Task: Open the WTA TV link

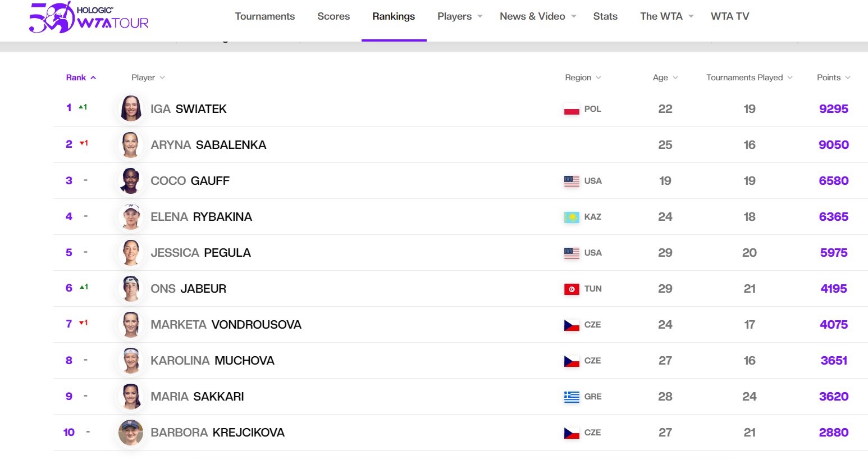Action: pos(730,16)
